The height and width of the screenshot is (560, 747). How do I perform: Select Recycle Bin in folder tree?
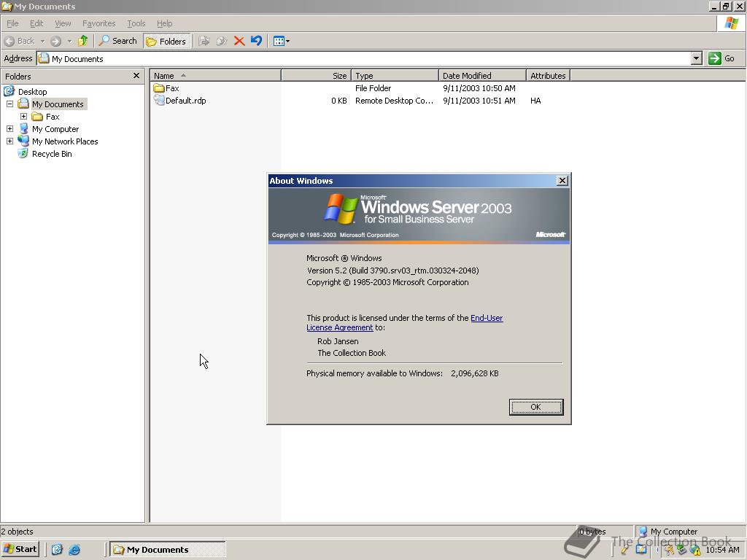(x=52, y=154)
